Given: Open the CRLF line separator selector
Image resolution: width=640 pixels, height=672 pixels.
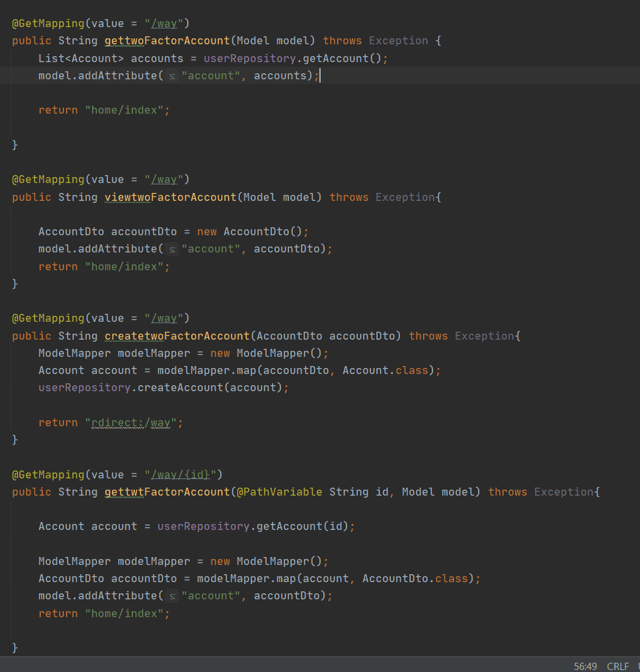Looking at the screenshot, I should click(x=618, y=667).
